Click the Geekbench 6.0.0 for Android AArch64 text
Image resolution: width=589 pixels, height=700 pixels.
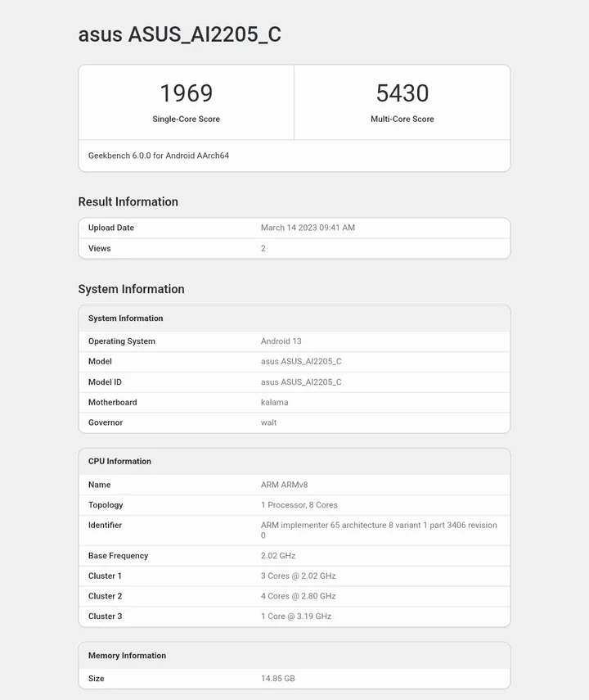159,155
